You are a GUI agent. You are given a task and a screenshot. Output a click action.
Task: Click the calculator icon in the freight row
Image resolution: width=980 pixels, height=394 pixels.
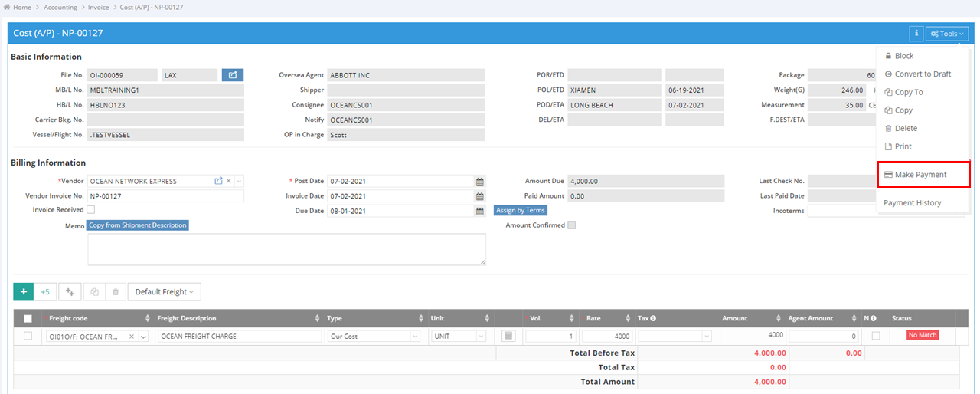[x=508, y=336]
